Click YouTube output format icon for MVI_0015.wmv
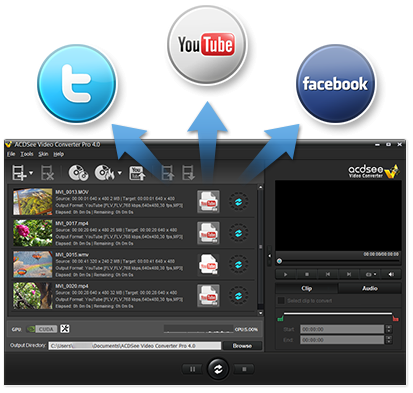This screenshot has height=393, width=413. click(208, 264)
